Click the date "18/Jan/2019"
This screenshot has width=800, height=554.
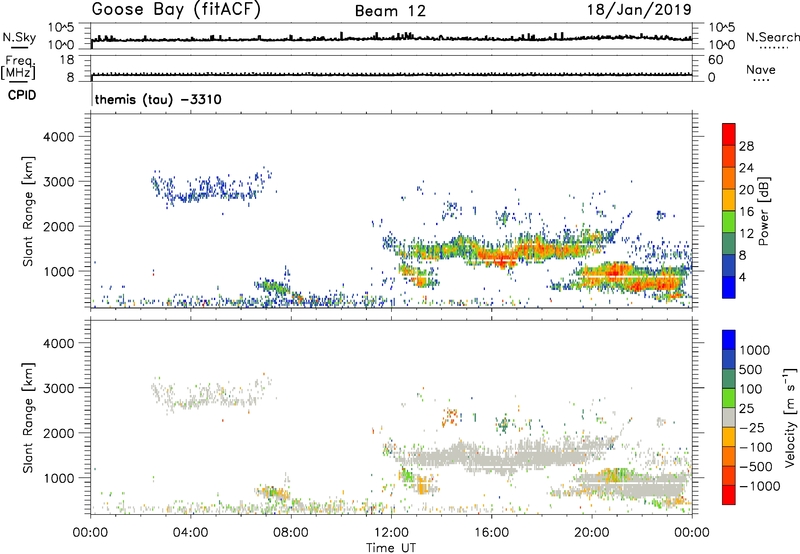pyautogui.click(x=639, y=10)
